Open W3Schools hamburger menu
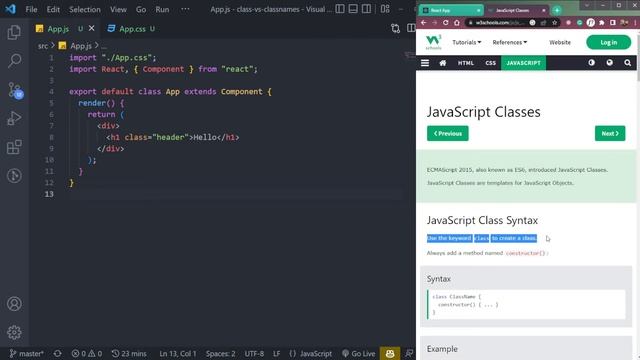Image resolution: width=640 pixels, height=360 pixels. 425,63
